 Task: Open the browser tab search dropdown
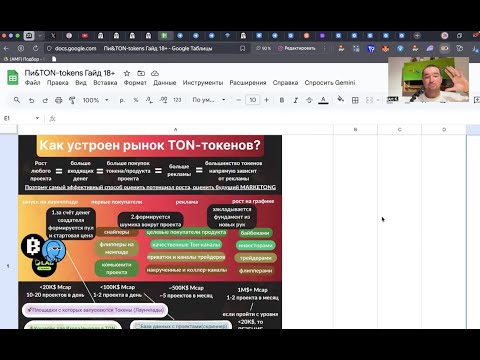pyautogui.click(x=40, y=35)
